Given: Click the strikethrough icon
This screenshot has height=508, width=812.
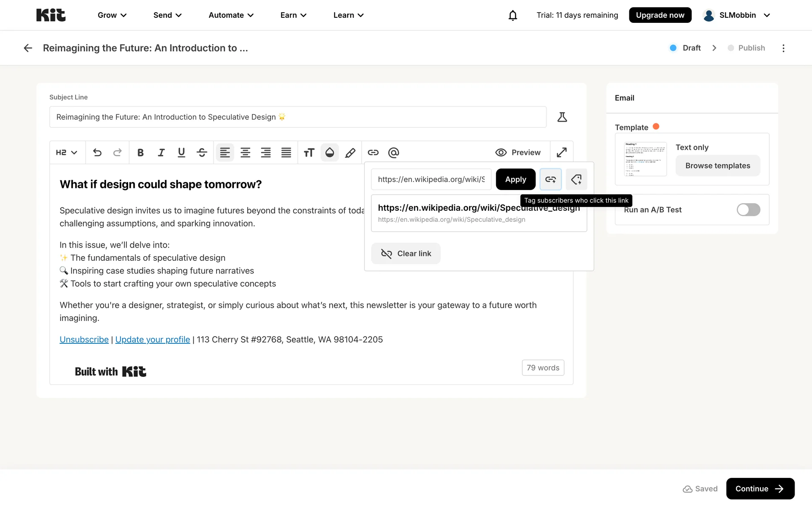Looking at the screenshot, I should [x=202, y=152].
